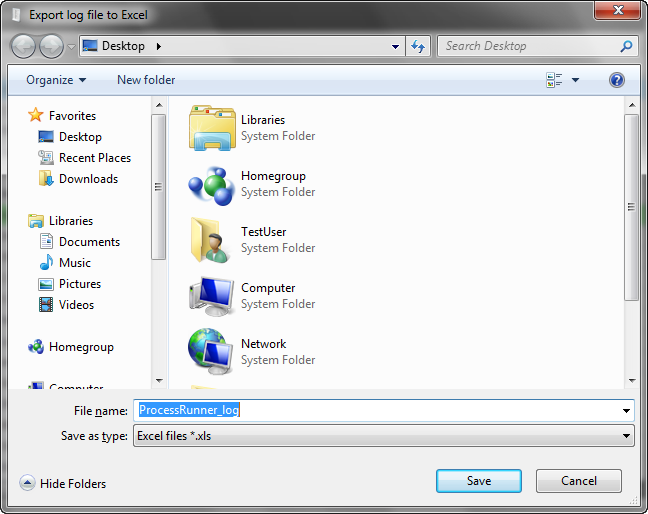This screenshot has width=648, height=514.
Task: Select the Network globe icon
Action: click(211, 352)
